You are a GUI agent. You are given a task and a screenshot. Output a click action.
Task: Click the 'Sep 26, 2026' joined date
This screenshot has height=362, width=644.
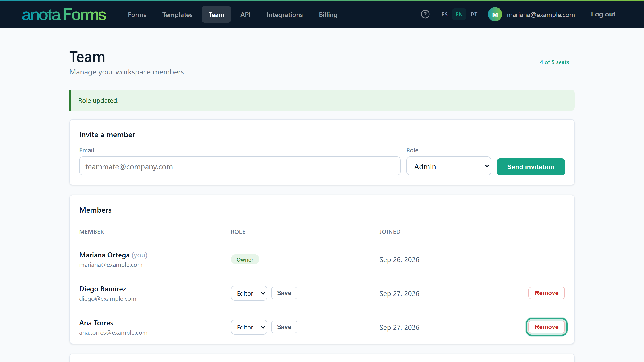point(399,259)
